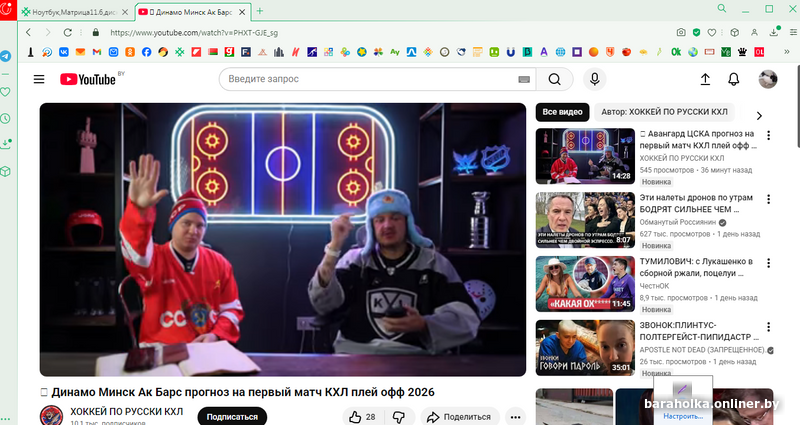Open YouTube notifications bell
Image resolution: width=800 pixels, height=425 pixels.
click(x=734, y=79)
